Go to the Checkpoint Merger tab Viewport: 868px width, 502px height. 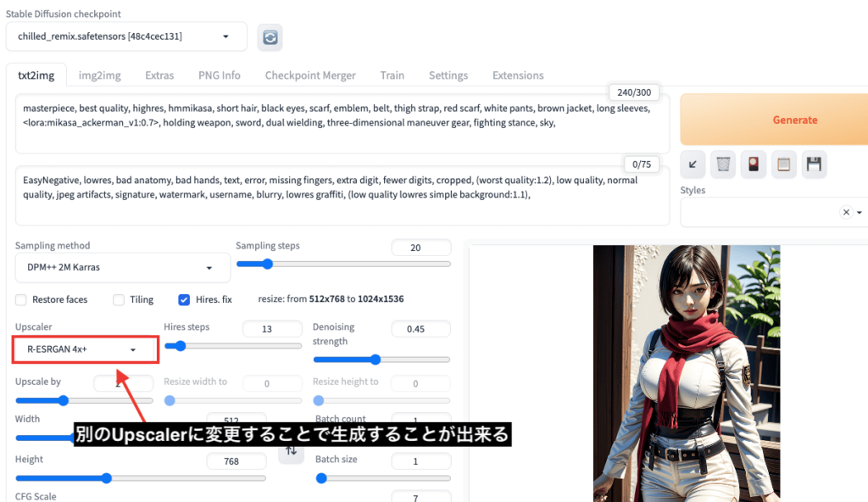[310, 75]
